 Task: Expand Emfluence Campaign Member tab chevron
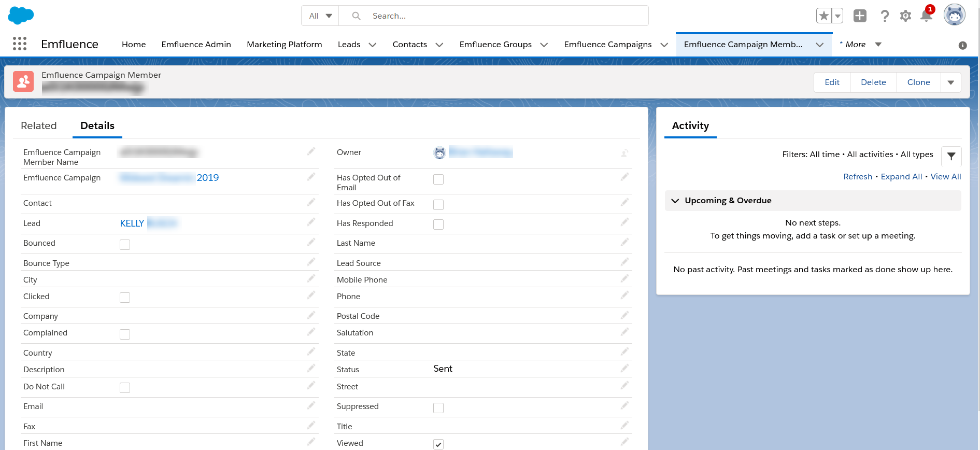tap(820, 45)
